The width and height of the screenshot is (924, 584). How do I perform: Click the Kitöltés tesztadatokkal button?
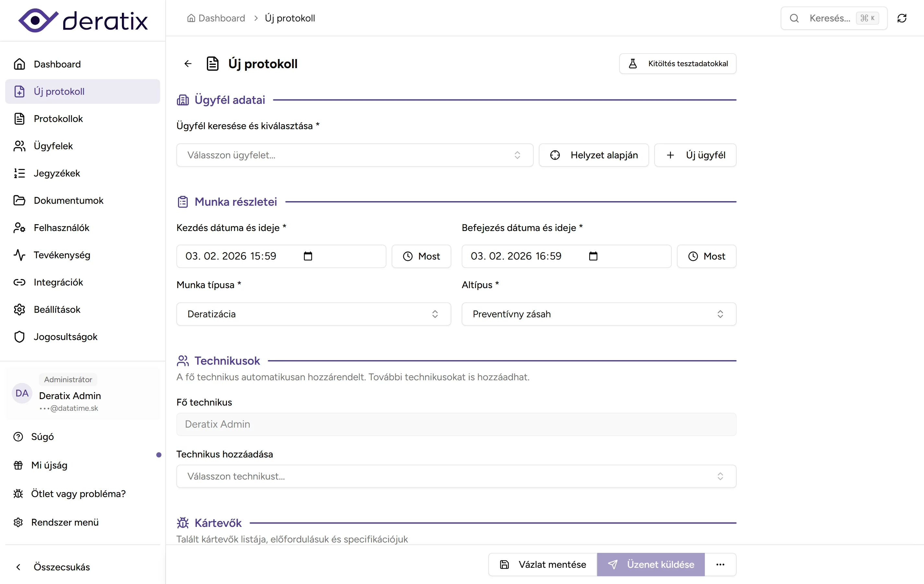(677, 63)
